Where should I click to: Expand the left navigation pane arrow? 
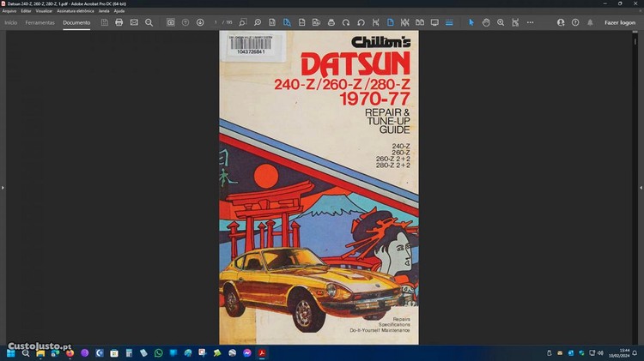[x=3, y=187]
